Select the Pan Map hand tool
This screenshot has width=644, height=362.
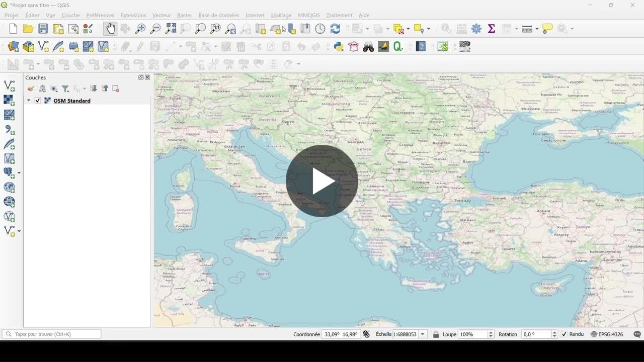point(110,29)
